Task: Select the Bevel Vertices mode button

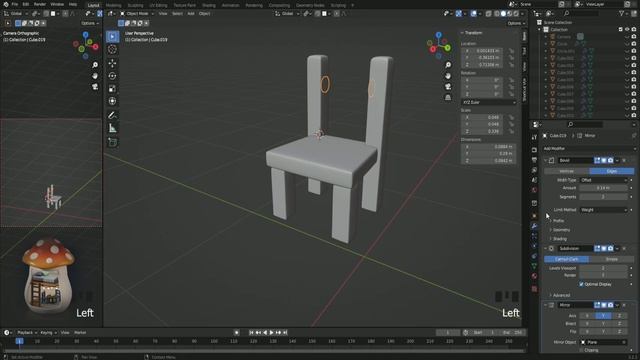Action: (567, 171)
